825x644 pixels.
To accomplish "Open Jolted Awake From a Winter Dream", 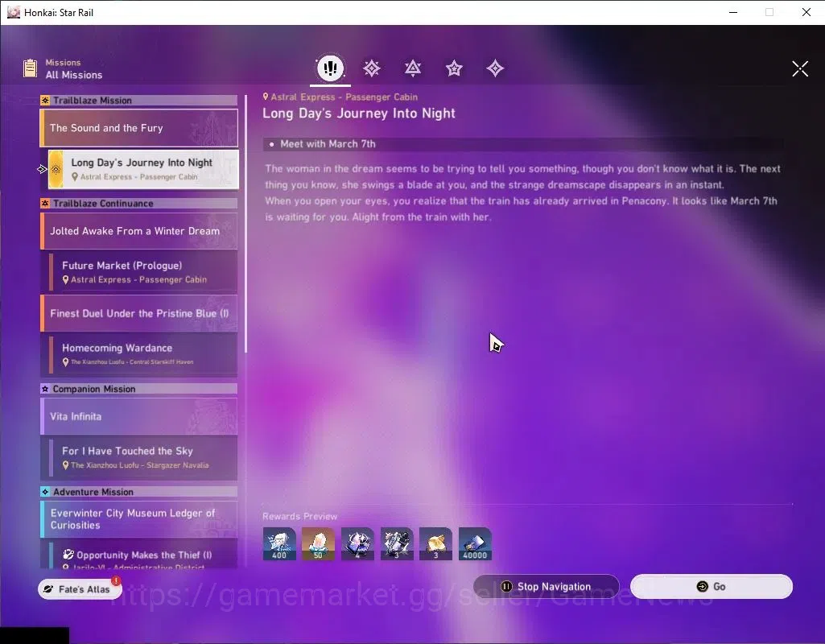I will pyautogui.click(x=139, y=231).
